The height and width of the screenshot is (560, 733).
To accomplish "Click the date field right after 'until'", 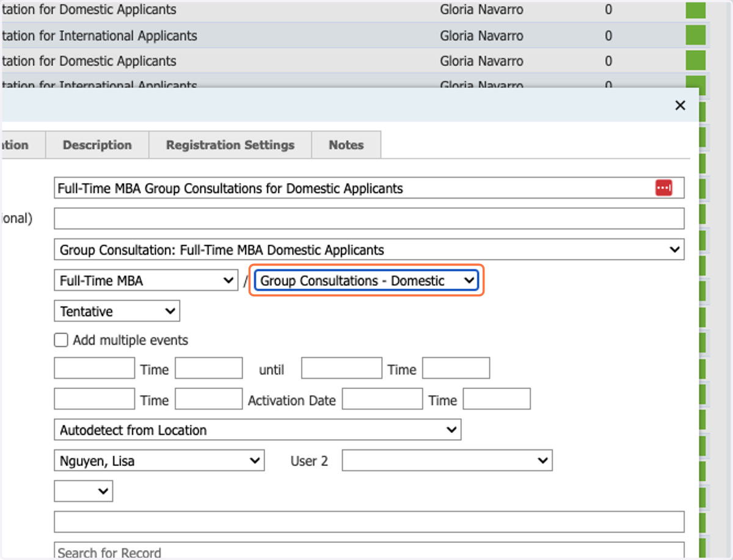I will [x=341, y=368].
